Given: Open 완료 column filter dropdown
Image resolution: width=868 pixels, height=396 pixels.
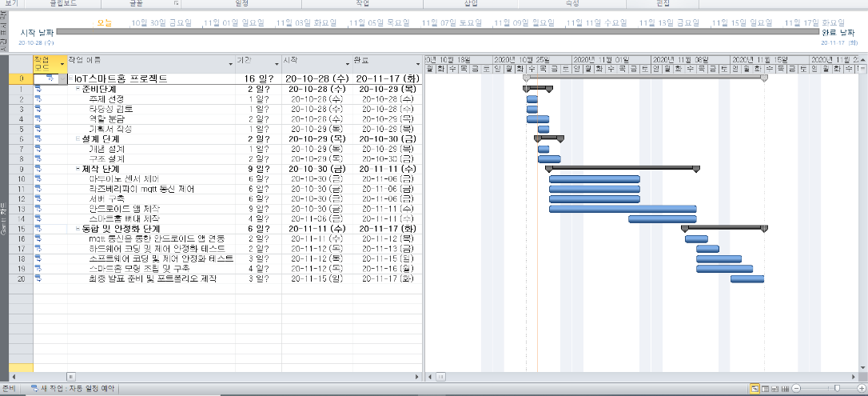Looking at the screenshot, I should (417, 64).
